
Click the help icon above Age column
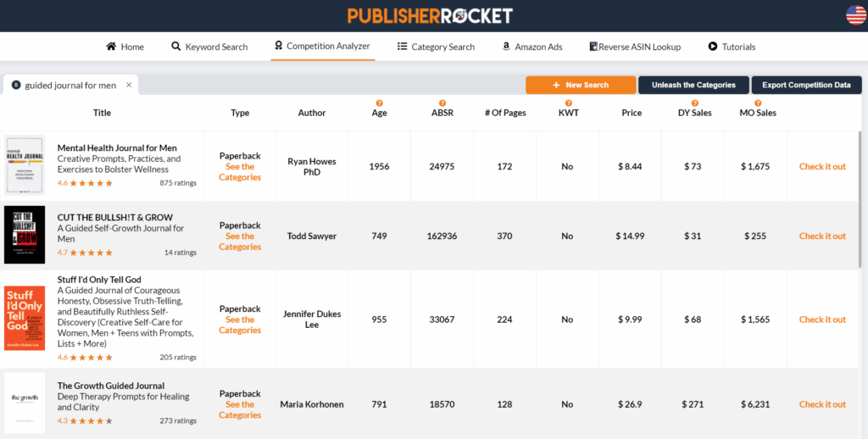(379, 103)
